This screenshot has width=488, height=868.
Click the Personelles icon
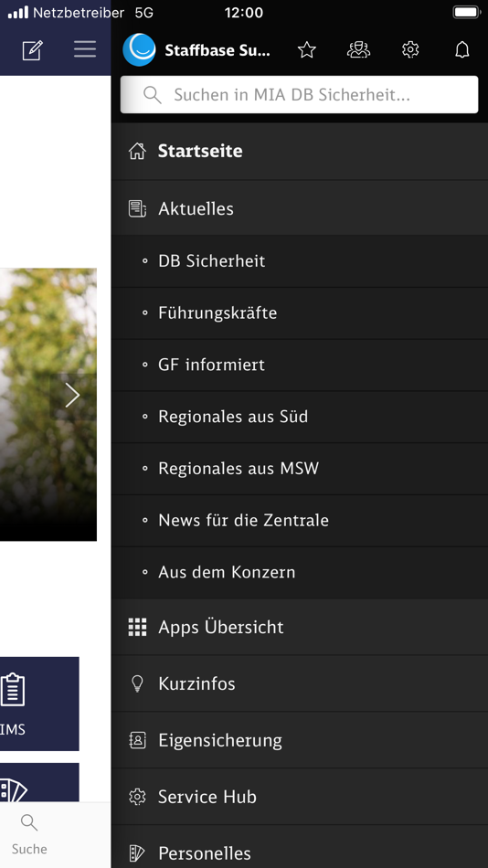[137, 853]
